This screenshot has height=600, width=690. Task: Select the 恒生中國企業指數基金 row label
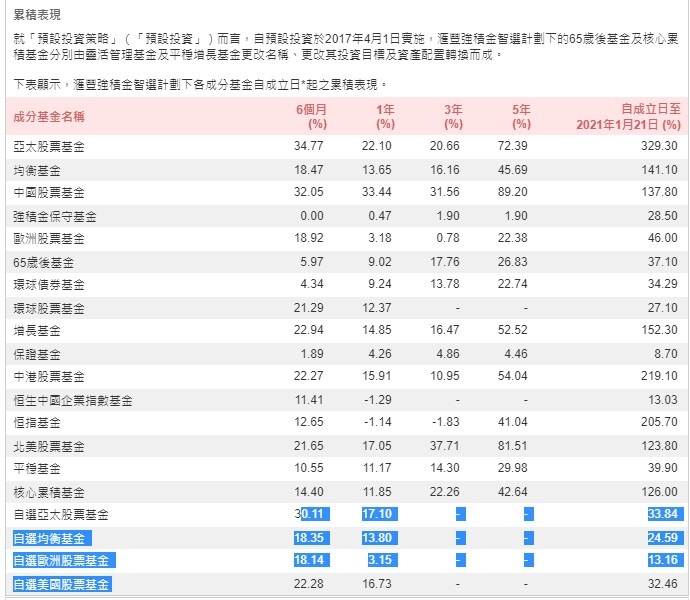(x=73, y=401)
